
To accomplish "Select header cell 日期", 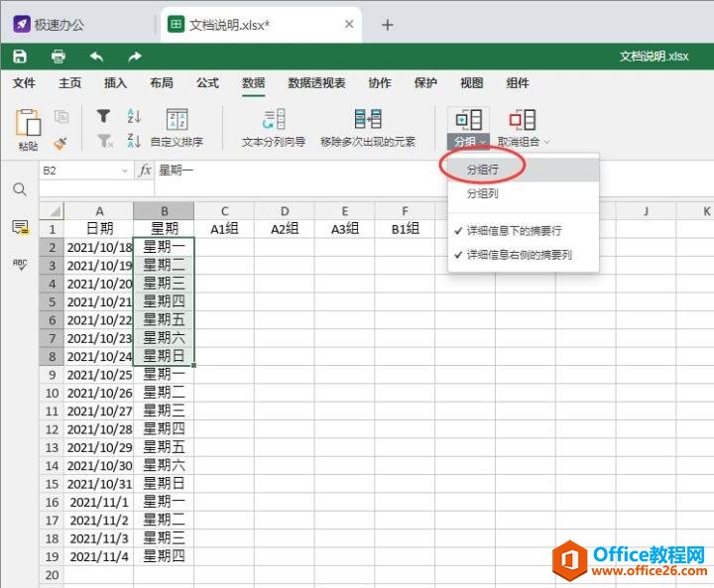I will [x=99, y=229].
